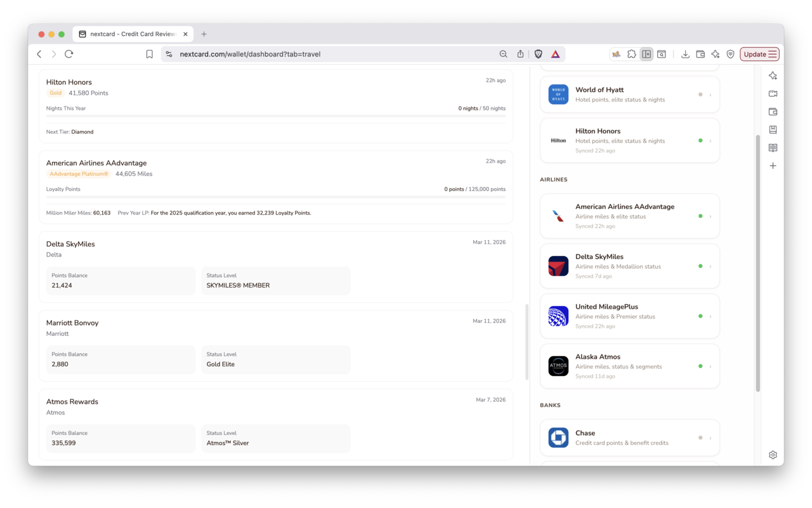Expand the American Airlines AAdvantage row chevron
This screenshot has width=812, height=508.
coord(710,216)
